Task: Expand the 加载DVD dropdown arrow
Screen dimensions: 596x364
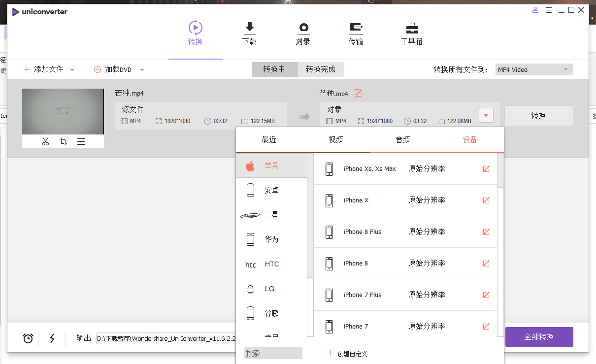Action: pyautogui.click(x=142, y=70)
